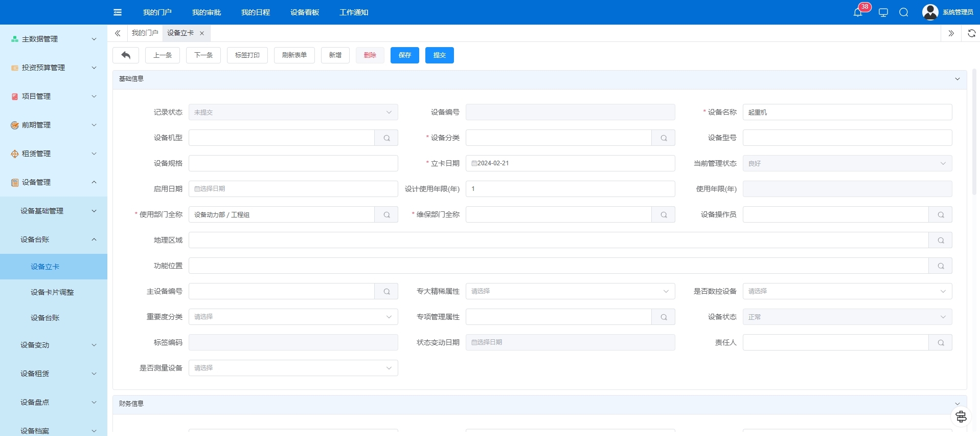Click the 上一条 button
980x436 pixels.
pos(163,55)
